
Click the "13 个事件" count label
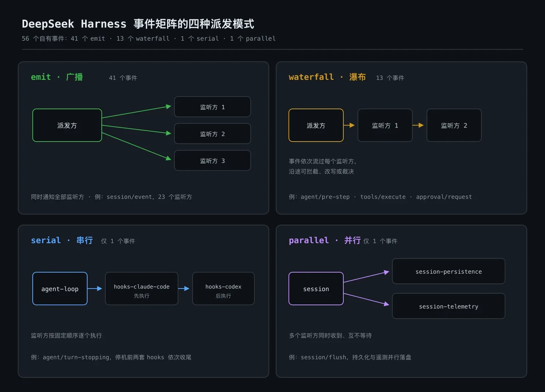point(390,78)
